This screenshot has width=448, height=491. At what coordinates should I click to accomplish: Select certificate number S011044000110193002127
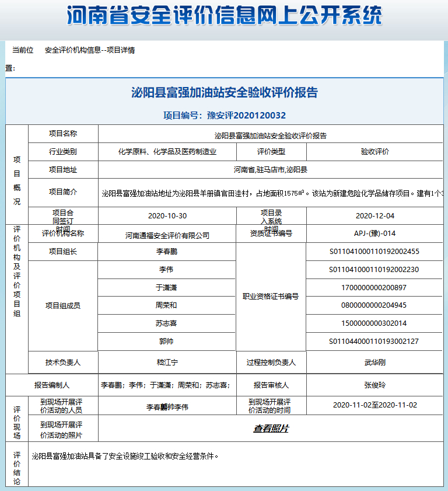(374, 342)
